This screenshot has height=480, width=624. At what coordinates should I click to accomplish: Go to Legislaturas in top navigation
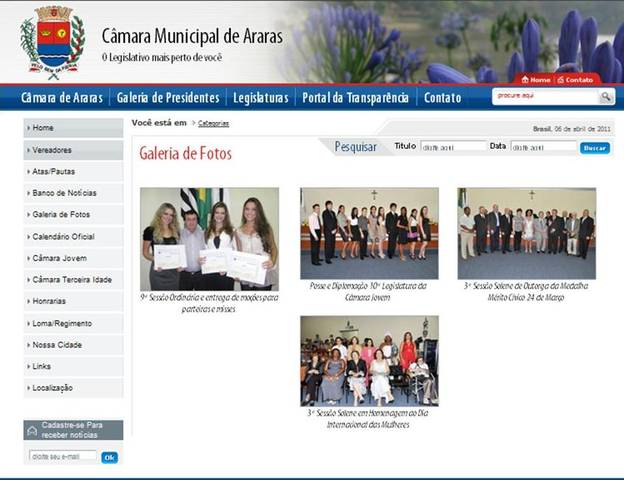[x=261, y=98]
